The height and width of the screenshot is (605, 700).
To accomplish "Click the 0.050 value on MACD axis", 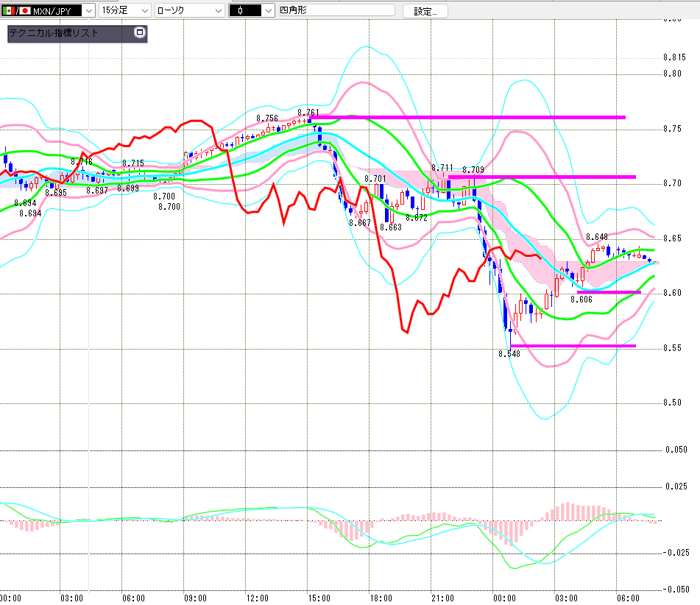I will coord(676,450).
